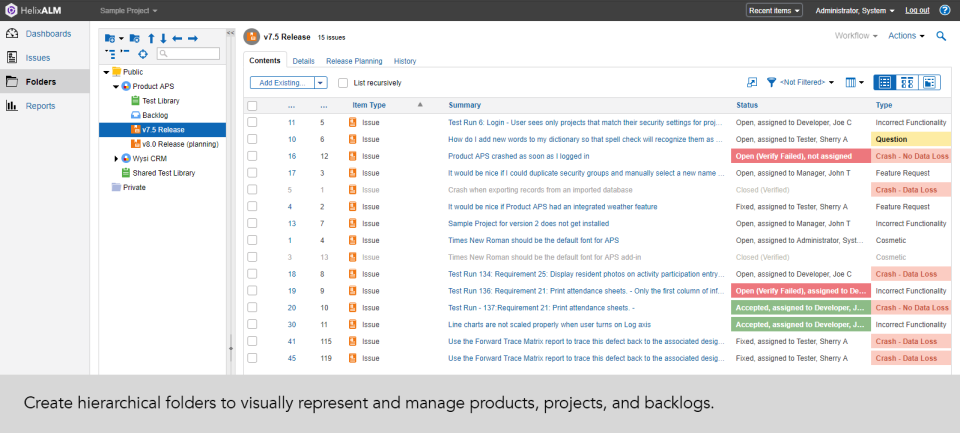Click the help question mark icon
Screen dimensions: 960x433
pyautogui.click(x=945, y=10)
